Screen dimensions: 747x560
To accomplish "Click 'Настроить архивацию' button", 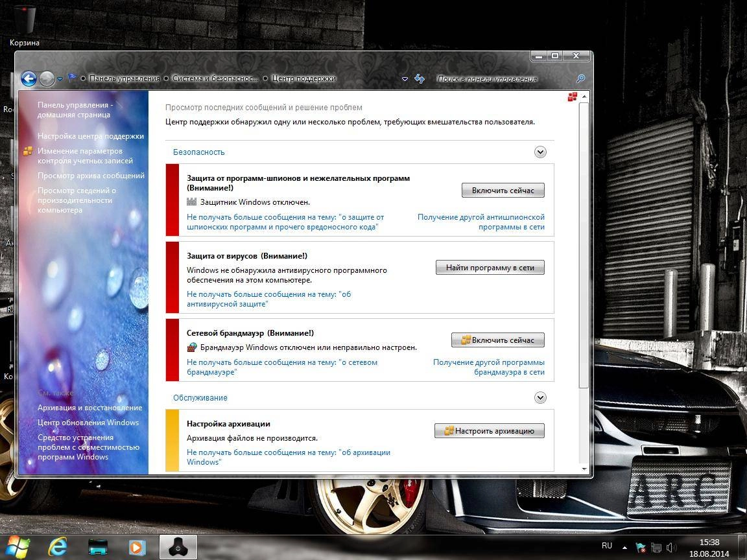I will point(490,431).
